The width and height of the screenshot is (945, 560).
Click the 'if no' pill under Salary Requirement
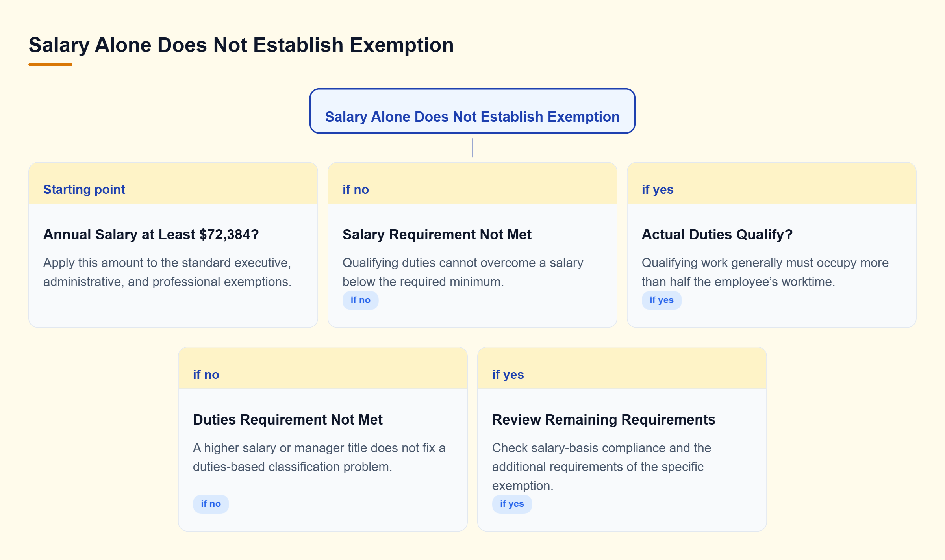360,300
